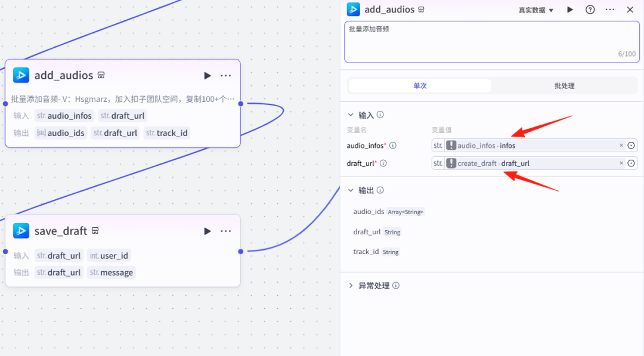Click the run arrow on the save_draft node
644x356 pixels.
(x=207, y=231)
